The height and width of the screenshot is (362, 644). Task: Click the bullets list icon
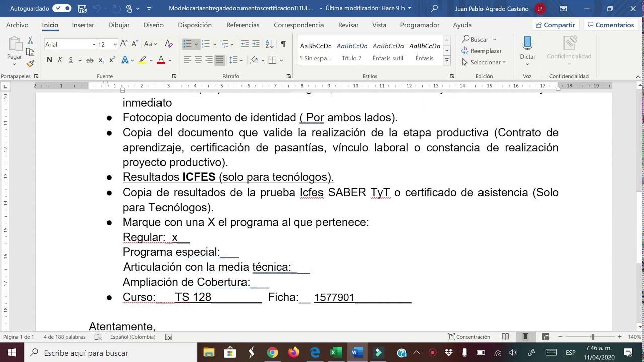[x=187, y=44]
